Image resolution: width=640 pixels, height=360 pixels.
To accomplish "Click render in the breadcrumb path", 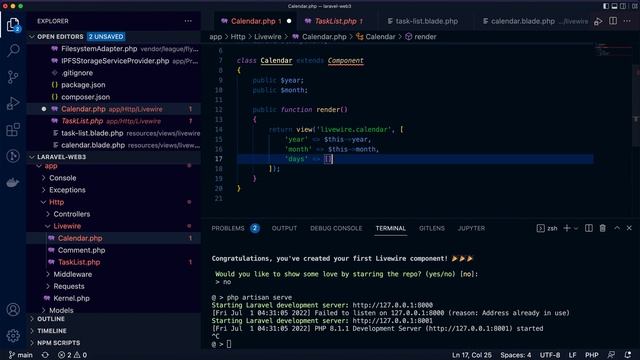I will [425, 37].
